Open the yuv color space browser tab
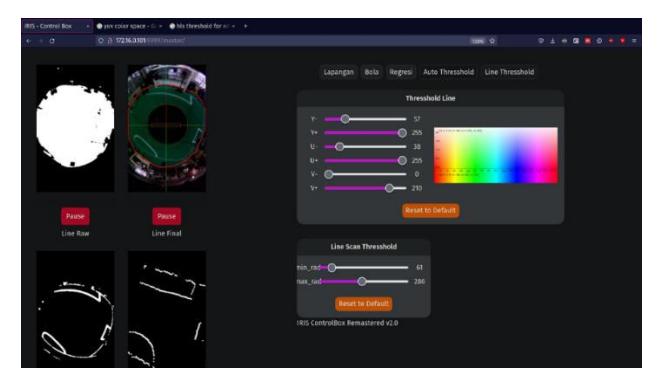657x377 pixels. 129,26
